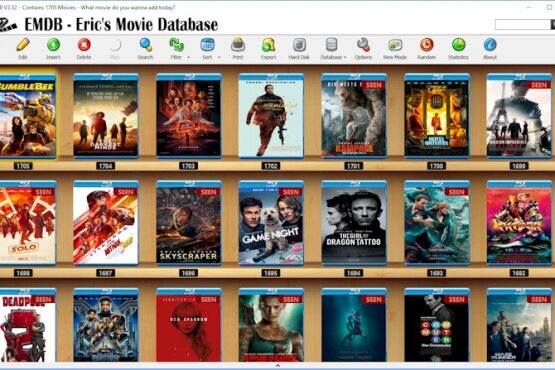This screenshot has width=555, height=370.
Task: Select the Rampage movie cover
Action: (x=354, y=116)
